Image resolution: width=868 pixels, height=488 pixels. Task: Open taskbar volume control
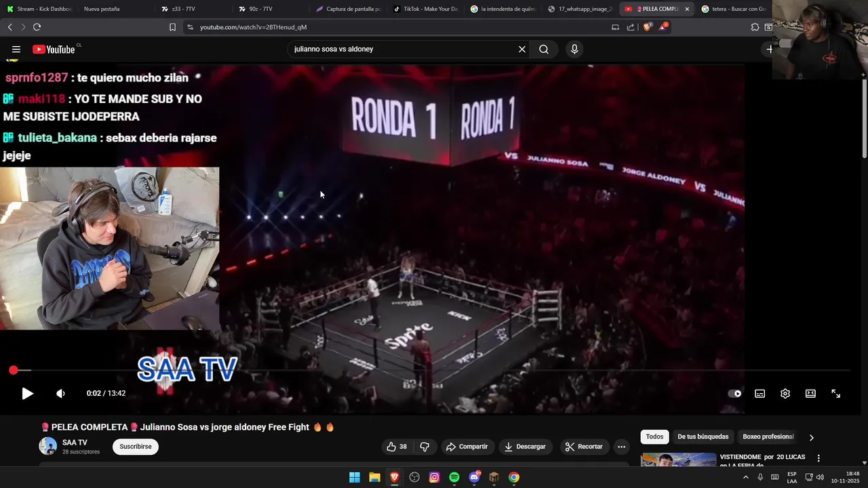pyautogui.click(x=820, y=477)
